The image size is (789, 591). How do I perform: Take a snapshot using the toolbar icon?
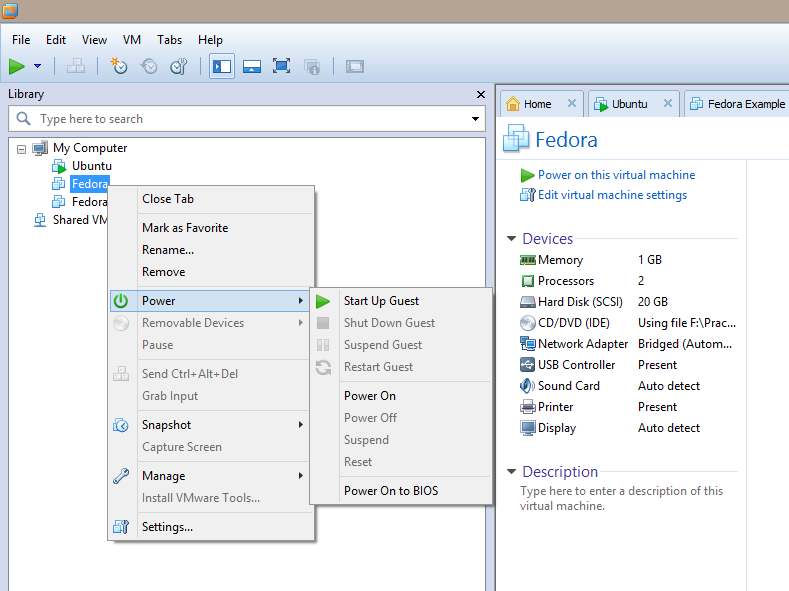coord(119,66)
